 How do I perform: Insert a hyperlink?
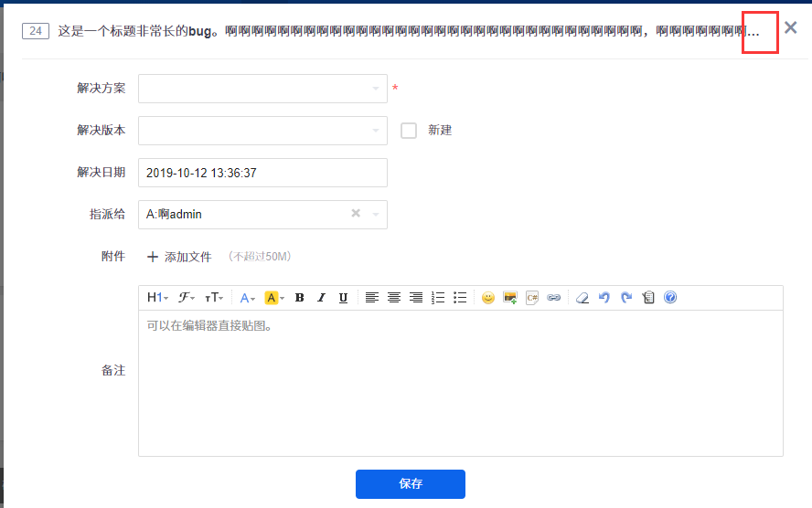[553, 298]
